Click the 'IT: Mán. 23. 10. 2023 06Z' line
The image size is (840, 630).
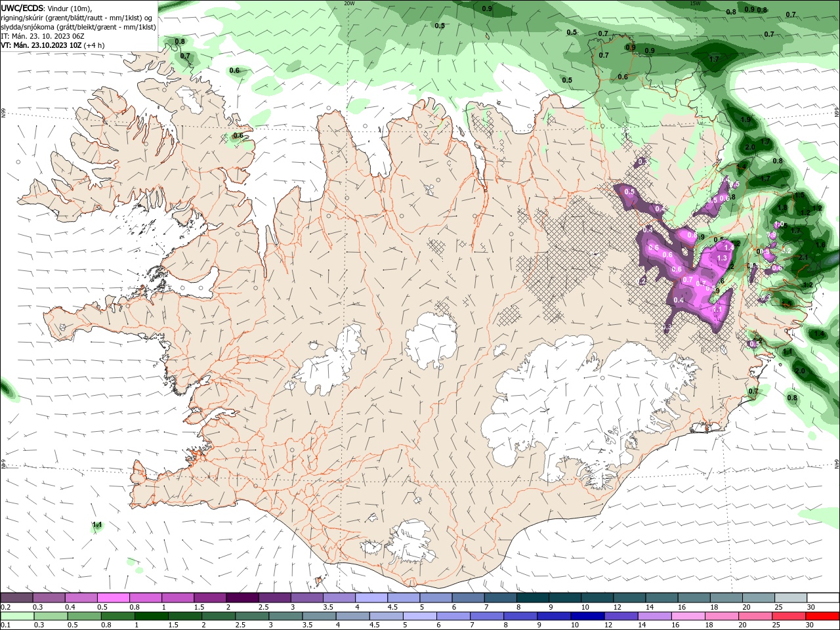(43, 36)
